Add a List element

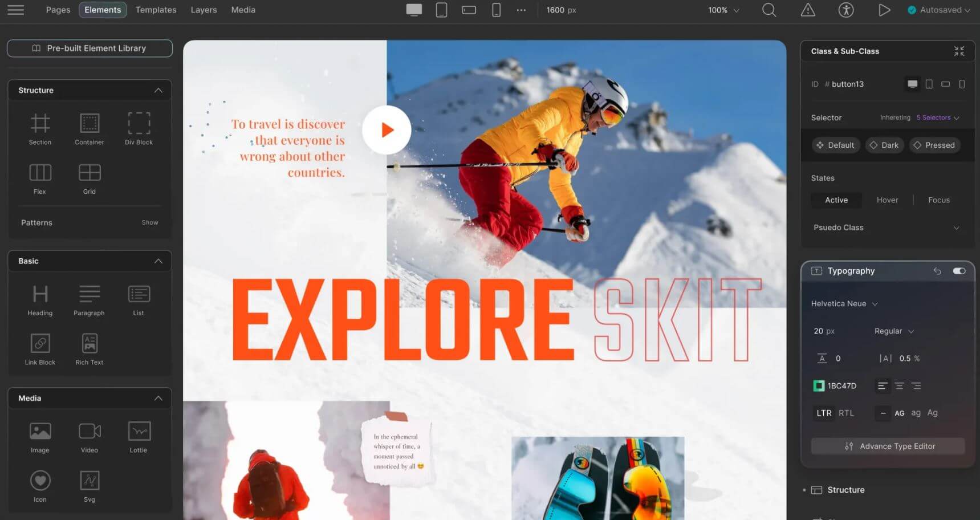click(139, 300)
